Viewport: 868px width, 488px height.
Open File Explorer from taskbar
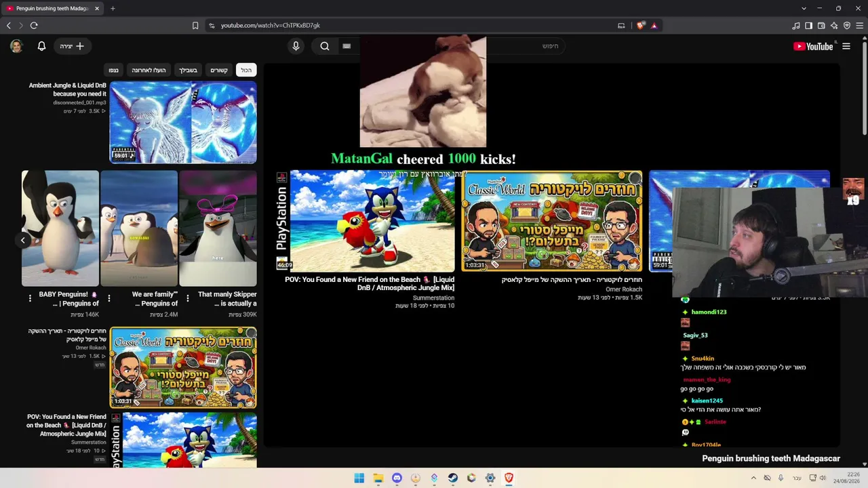pyautogui.click(x=378, y=478)
